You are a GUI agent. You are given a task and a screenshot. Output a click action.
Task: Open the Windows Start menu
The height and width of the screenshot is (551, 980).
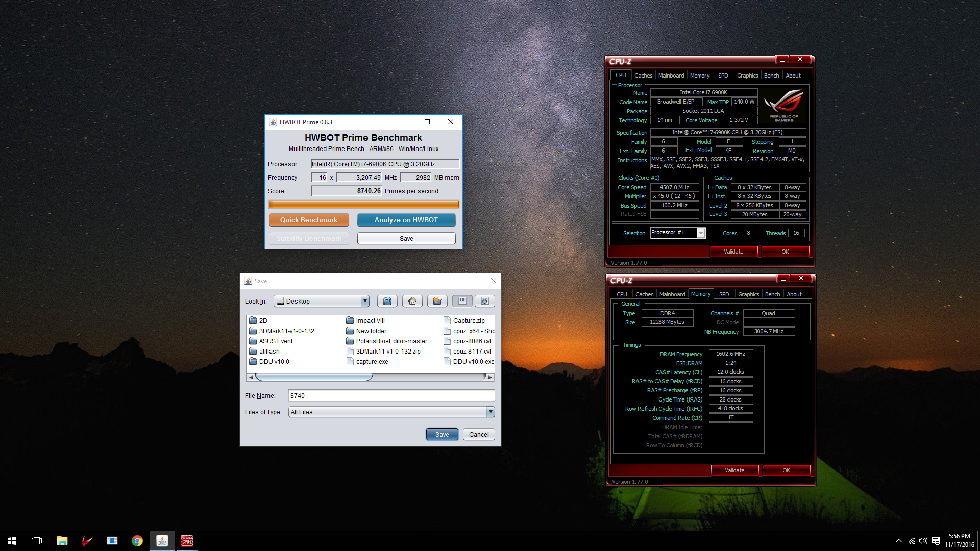[x=12, y=541]
